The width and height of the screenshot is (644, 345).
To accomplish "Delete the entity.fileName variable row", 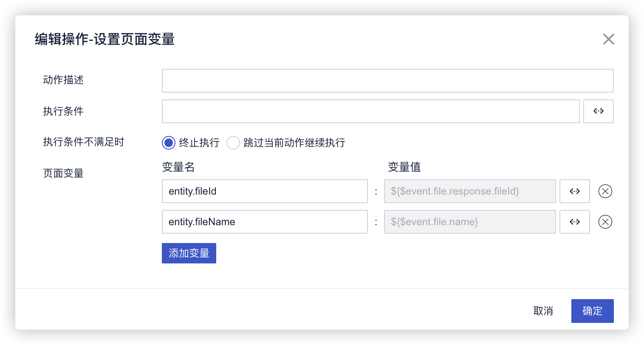I will (x=605, y=222).
